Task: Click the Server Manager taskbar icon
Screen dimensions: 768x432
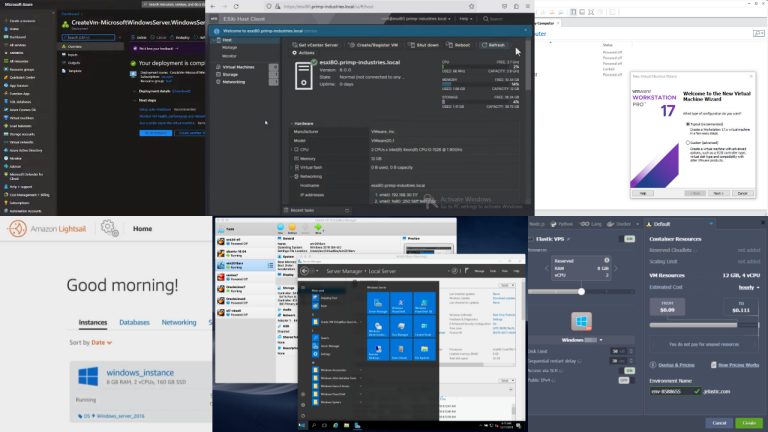Action: 357,426
